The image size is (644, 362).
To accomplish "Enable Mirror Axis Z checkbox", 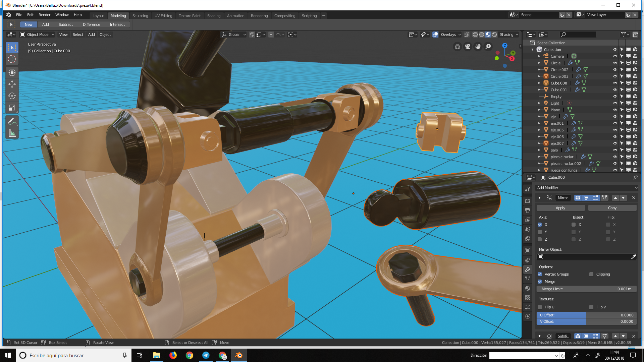I will point(540,239).
